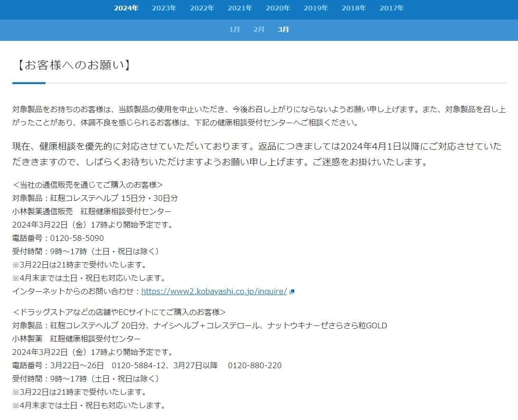Click the 紅麹健康相談受付センター text line

pyautogui.click(x=93, y=339)
